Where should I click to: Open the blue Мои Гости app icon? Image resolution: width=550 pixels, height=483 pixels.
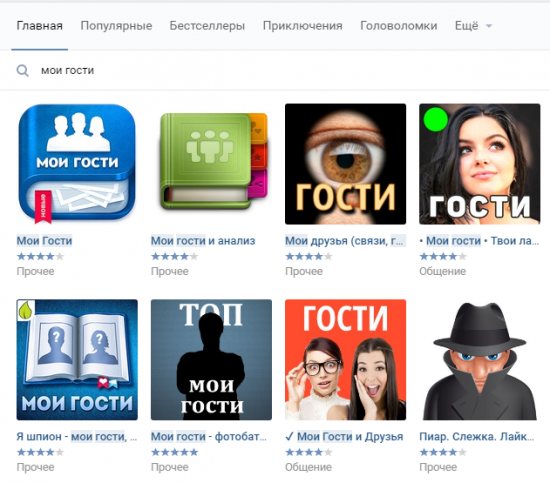(x=77, y=164)
